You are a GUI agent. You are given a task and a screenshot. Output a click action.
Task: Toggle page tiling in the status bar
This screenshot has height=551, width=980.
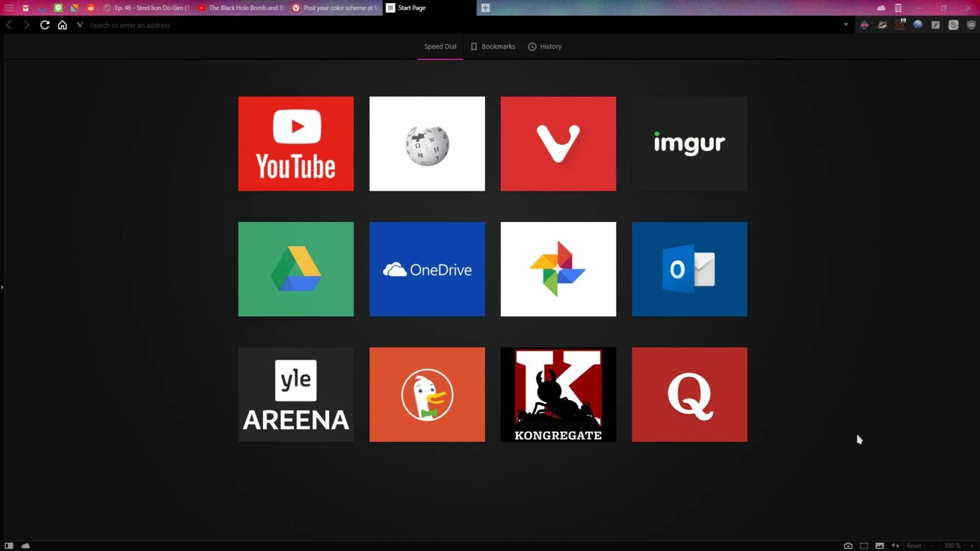point(865,546)
